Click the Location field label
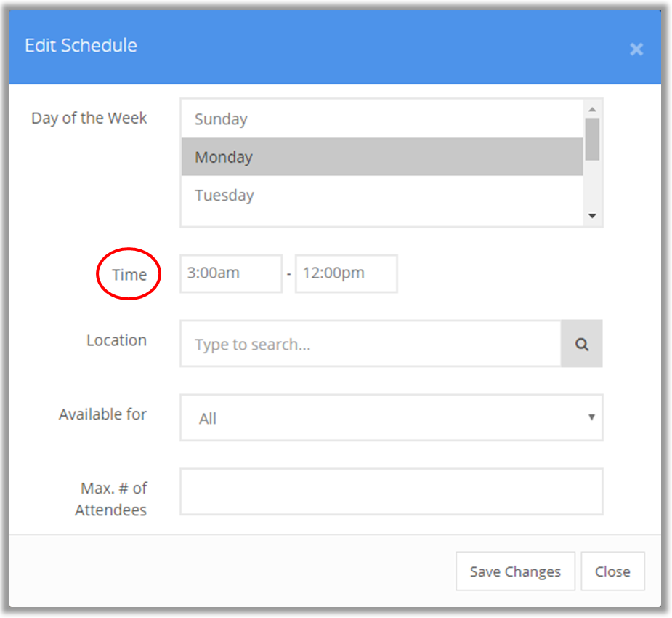The width and height of the screenshot is (672, 618). pyautogui.click(x=116, y=340)
